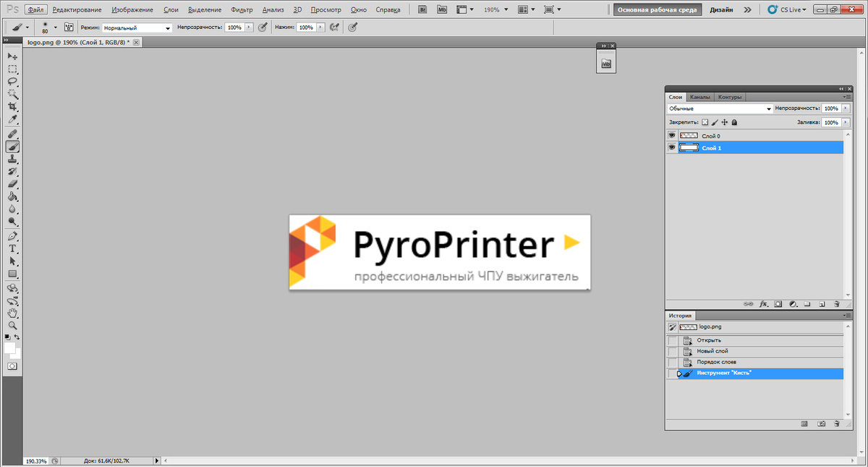Select the Horizontal Type tool
This screenshot has height=467, width=868.
pyautogui.click(x=12, y=249)
